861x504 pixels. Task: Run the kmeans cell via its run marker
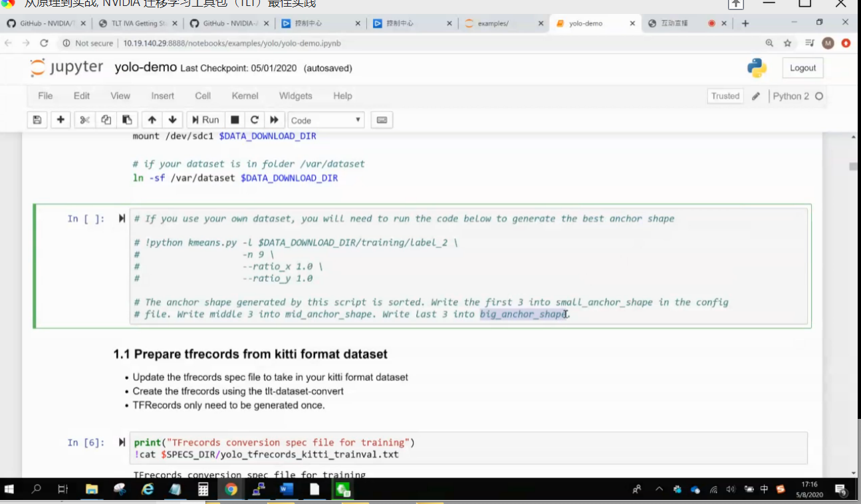pyautogui.click(x=122, y=218)
